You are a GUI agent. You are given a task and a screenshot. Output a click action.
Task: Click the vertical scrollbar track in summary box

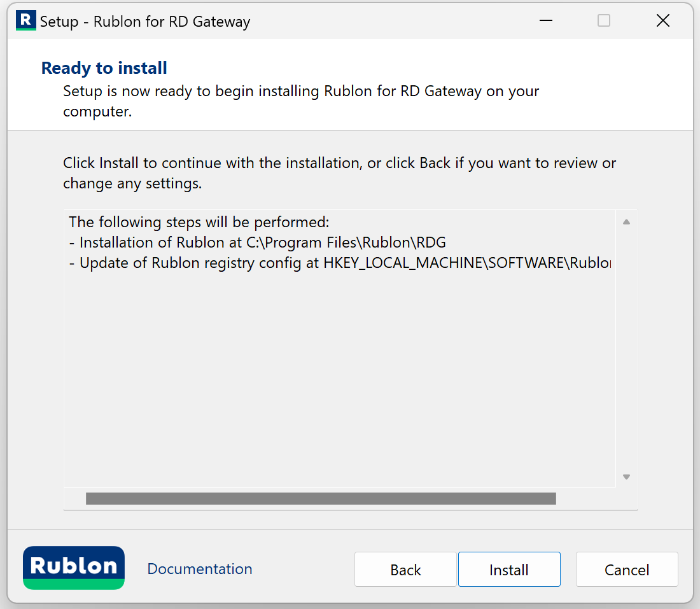tap(626, 349)
